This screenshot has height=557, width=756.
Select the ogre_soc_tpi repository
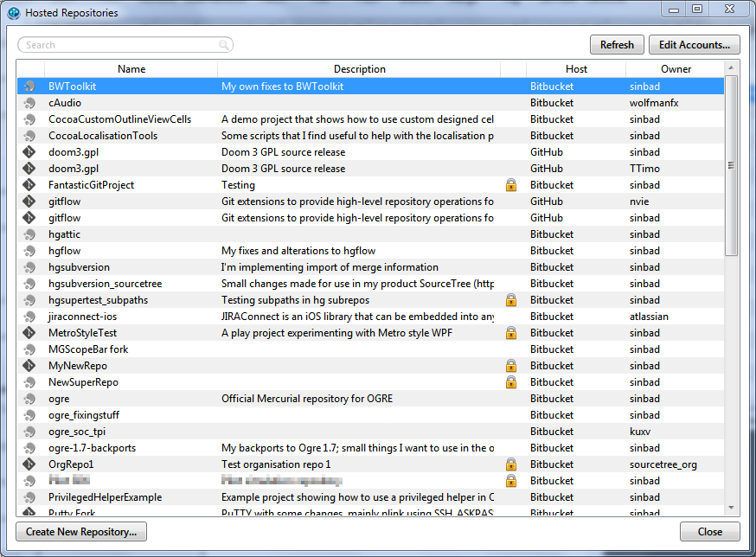[77, 432]
